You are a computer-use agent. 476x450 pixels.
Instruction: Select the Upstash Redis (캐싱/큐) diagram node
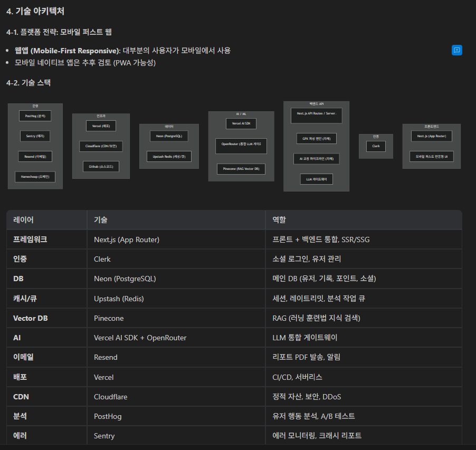169,157
